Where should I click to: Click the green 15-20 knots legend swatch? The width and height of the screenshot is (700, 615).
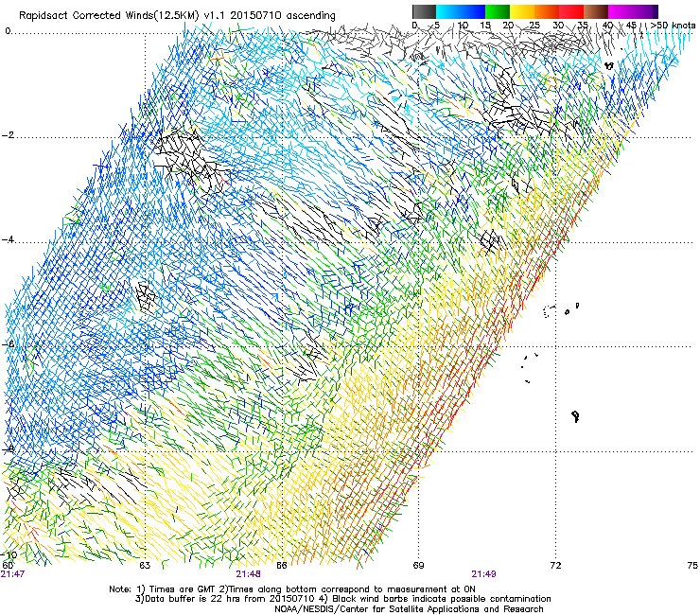(x=498, y=11)
